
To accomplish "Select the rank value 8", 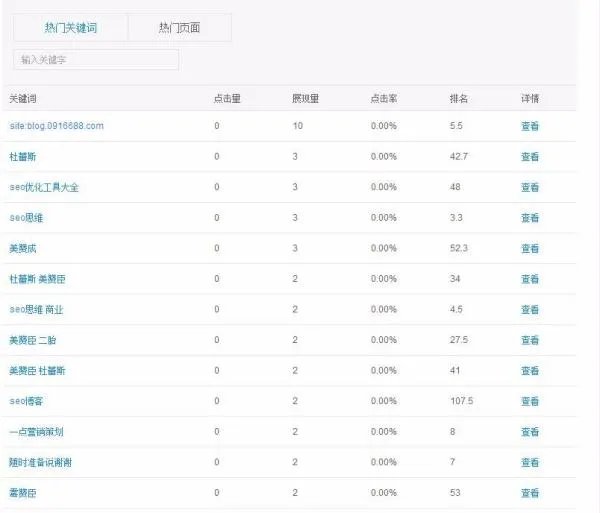I will coord(453,432).
